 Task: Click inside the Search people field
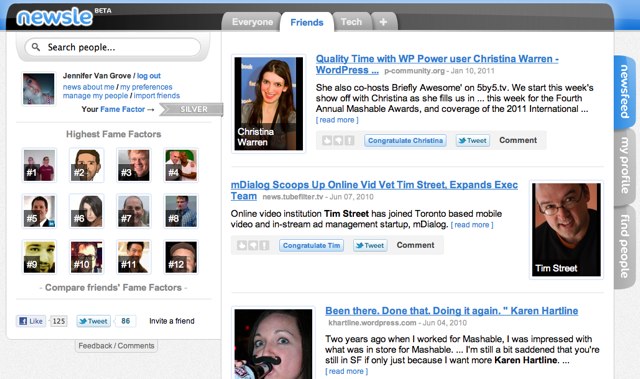coord(113,47)
